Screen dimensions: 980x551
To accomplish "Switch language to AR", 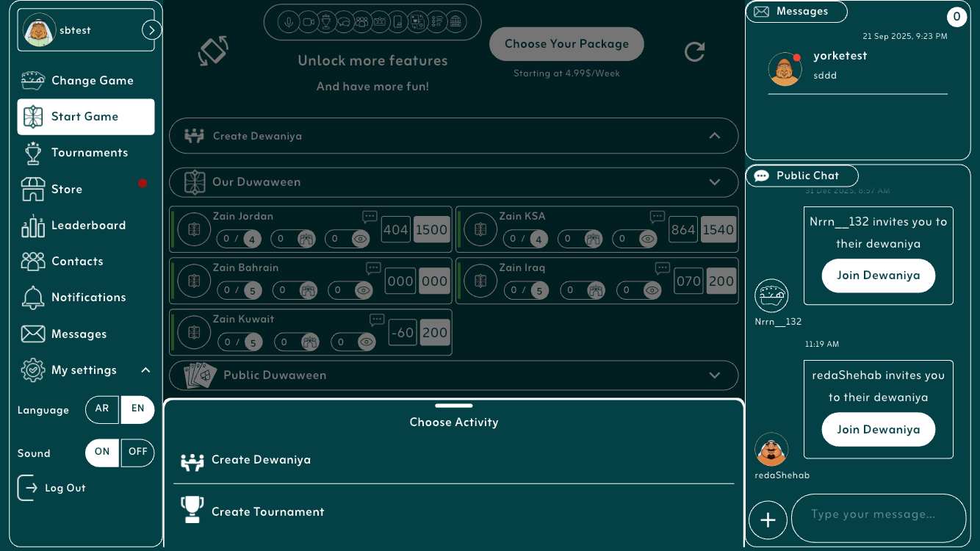I will [102, 409].
